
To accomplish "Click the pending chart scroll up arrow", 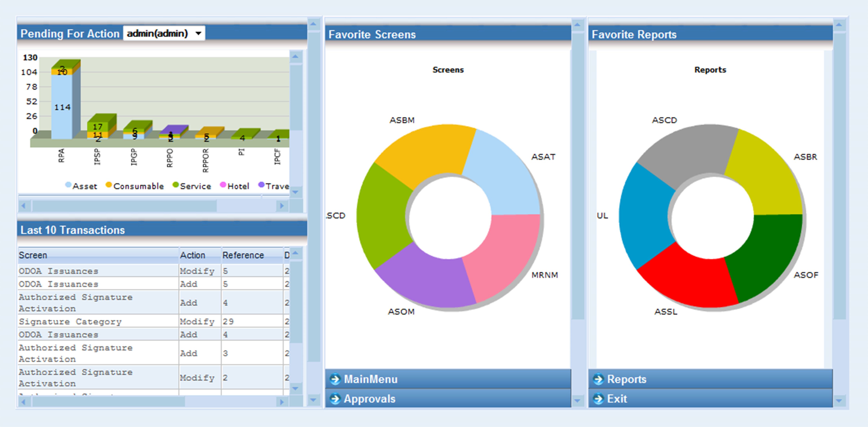I will (296, 57).
